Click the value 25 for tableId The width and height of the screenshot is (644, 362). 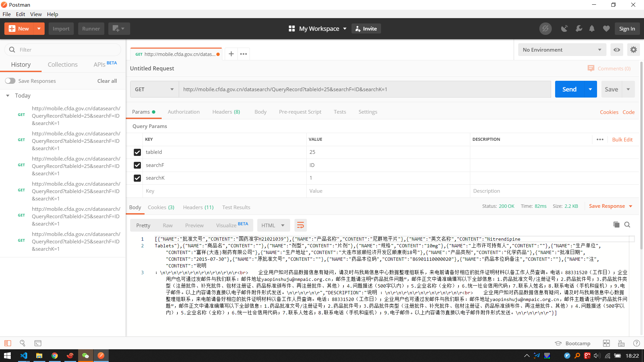312,152
